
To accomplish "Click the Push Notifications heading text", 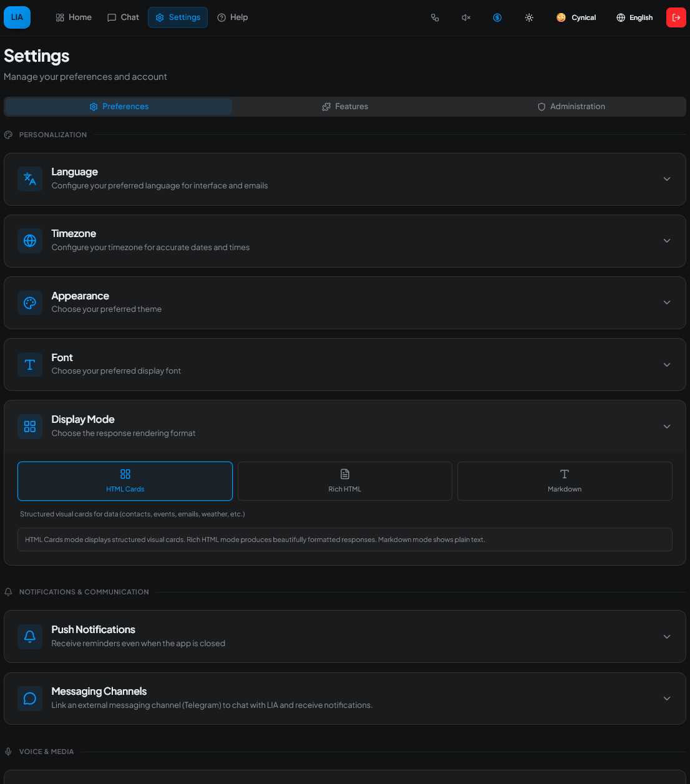I will click(x=93, y=630).
